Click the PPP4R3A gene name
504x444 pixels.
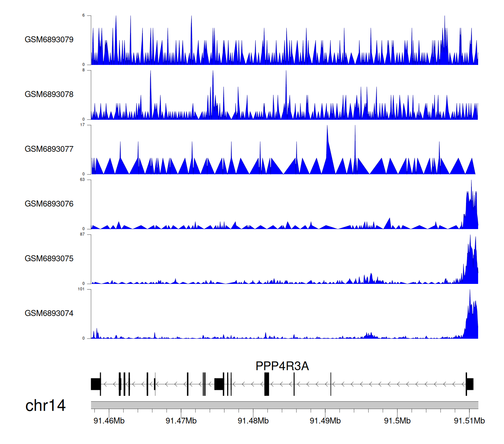pos(282,366)
